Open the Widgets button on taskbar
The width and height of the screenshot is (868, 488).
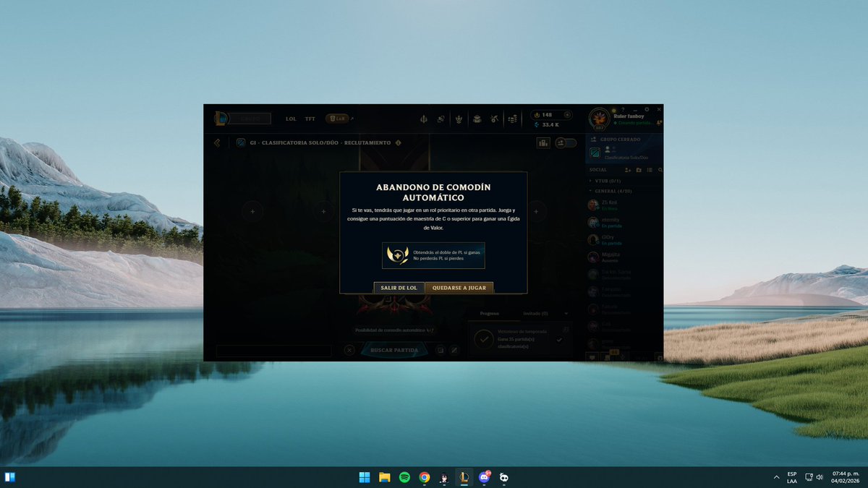pos(10,477)
